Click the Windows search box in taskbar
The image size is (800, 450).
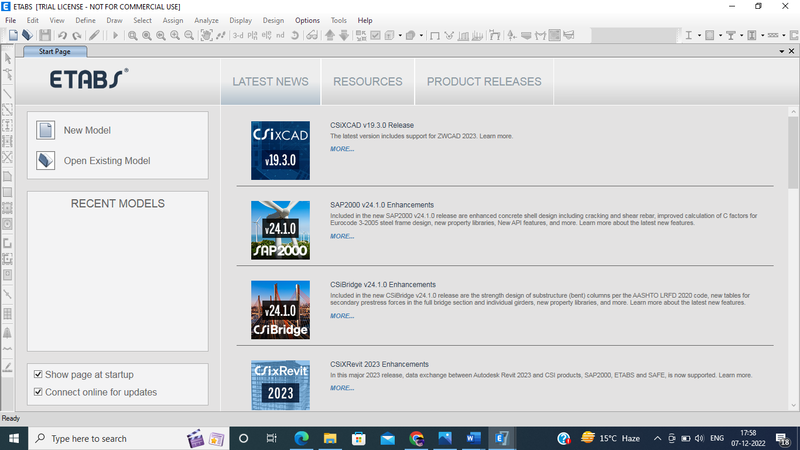pyautogui.click(x=128, y=439)
